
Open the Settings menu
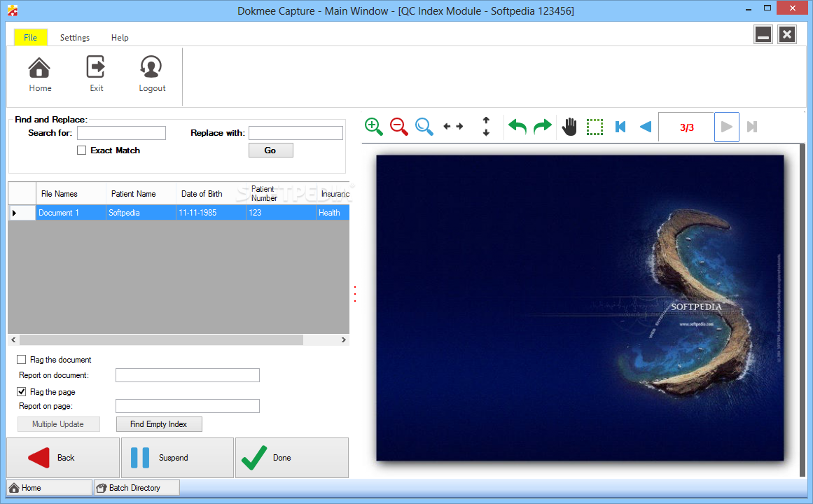(x=75, y=37)
